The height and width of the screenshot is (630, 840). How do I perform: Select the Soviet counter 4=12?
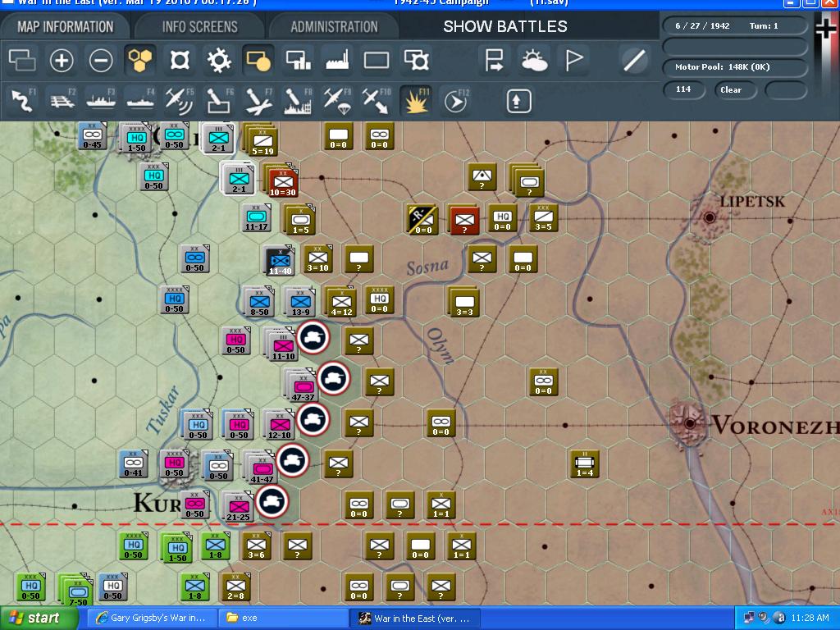coord(341,302)
